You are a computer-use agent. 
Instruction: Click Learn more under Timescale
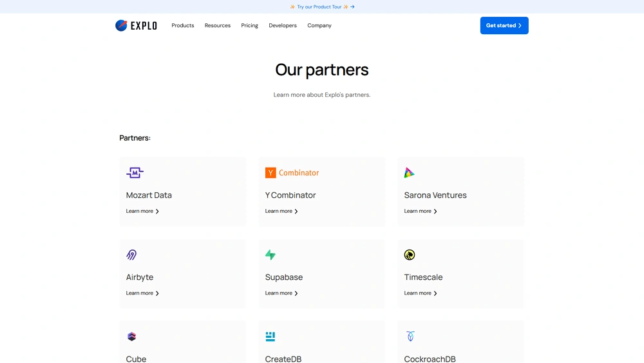click(x=421, y=293)
